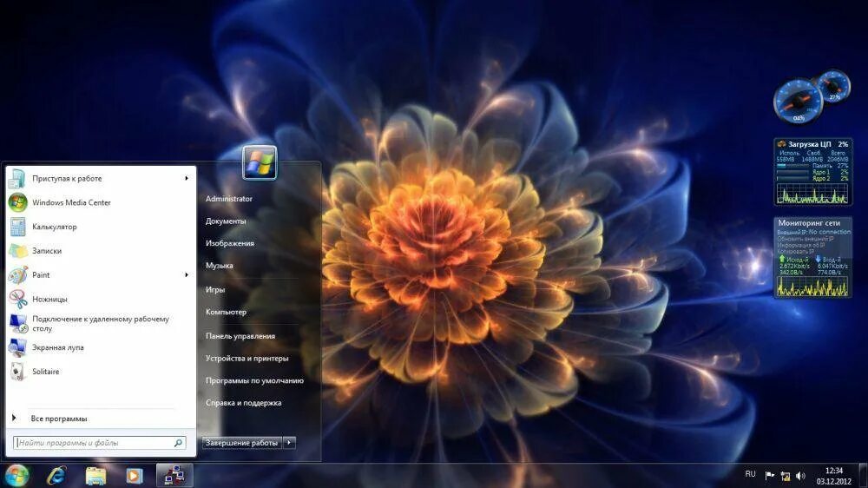Click the user account picture
The image size is (868, 488).
pyautogui.click(x=260, y=162)
